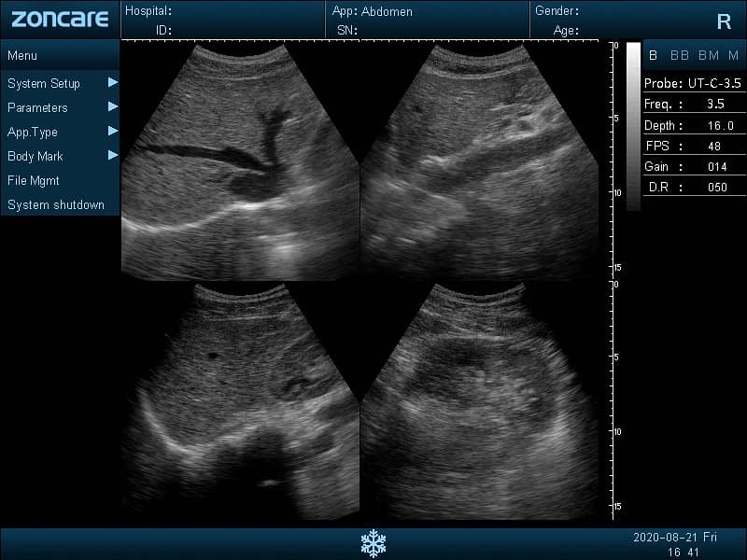Switch to BM display mode
Viewport: 747px width, 560px height.
click(709, 55)
